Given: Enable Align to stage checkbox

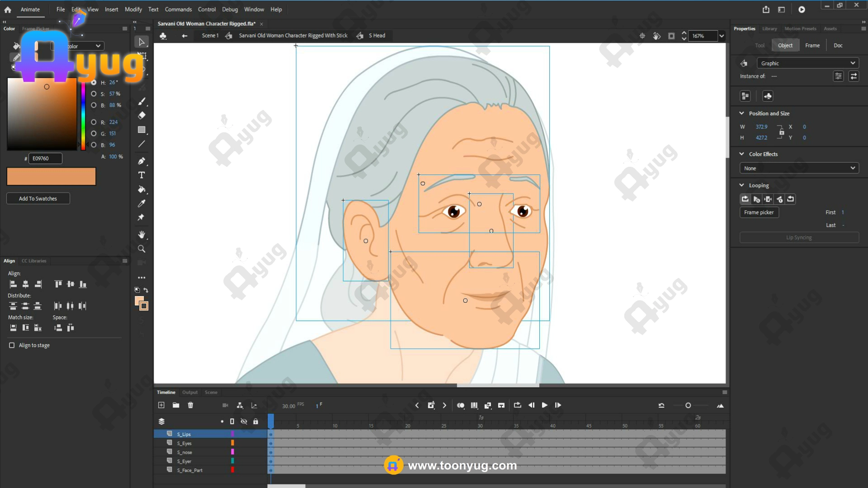Looking at the screenshot, I should (x=12, y=345).
